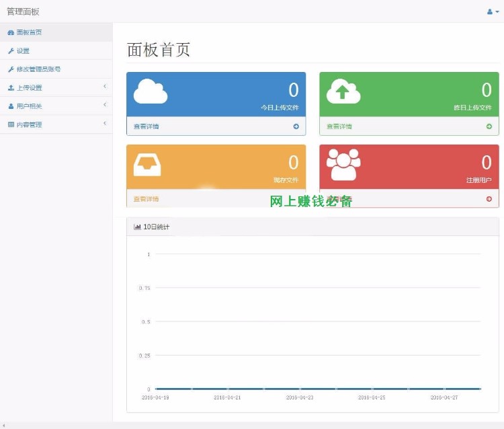Click the 2016-04-21 chart axis label
Image resolution: width=504 pixels, height=429 pixels.
[227, 397]
